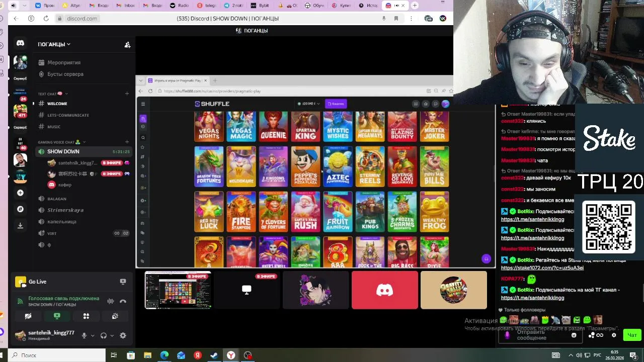Add a channel to GAMING VOICE CHAT

coord(127,142)
